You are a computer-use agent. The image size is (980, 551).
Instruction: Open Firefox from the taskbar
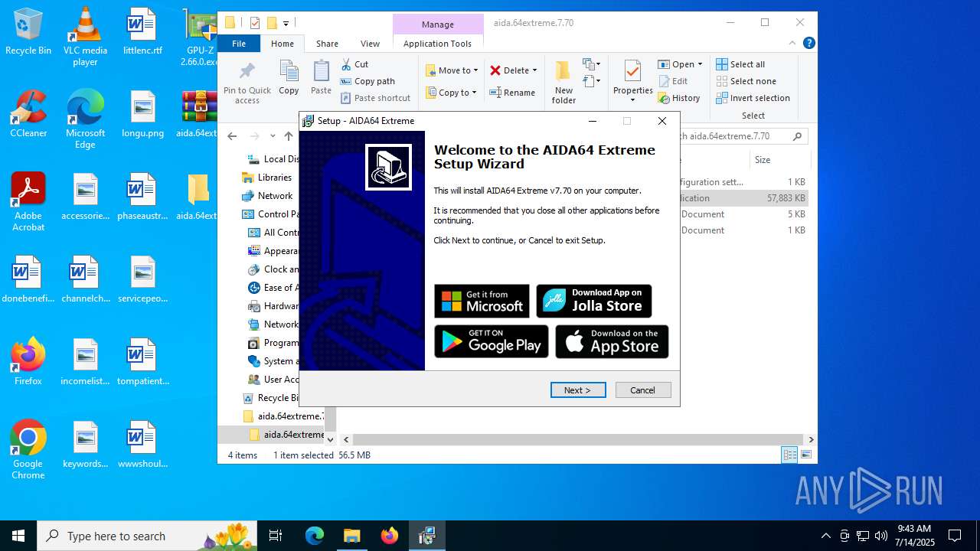tap(390, 536)
